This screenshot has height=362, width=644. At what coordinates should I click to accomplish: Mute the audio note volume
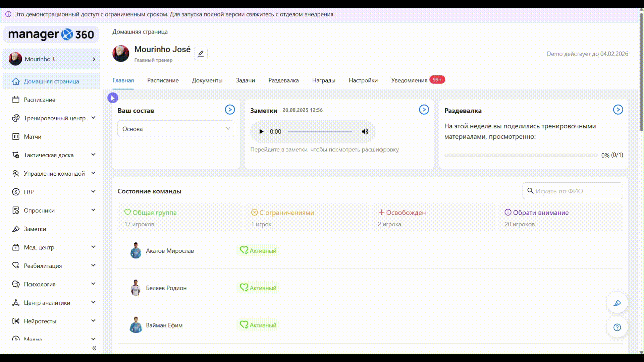(x=365, y=132)
